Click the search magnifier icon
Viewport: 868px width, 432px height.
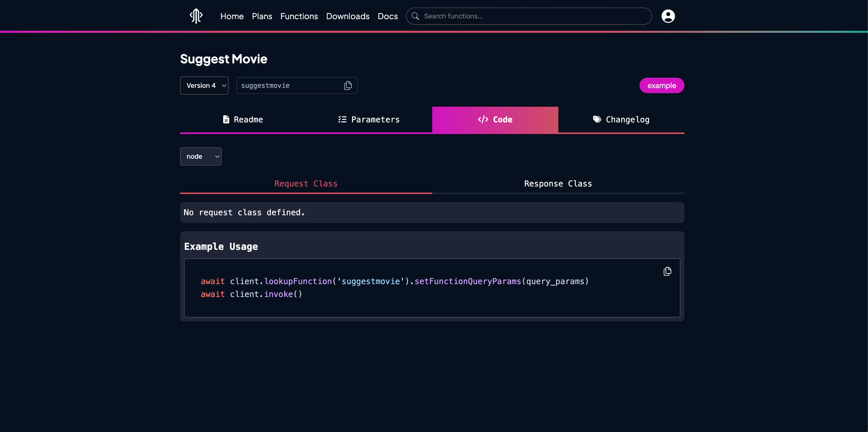click(415, 16)
